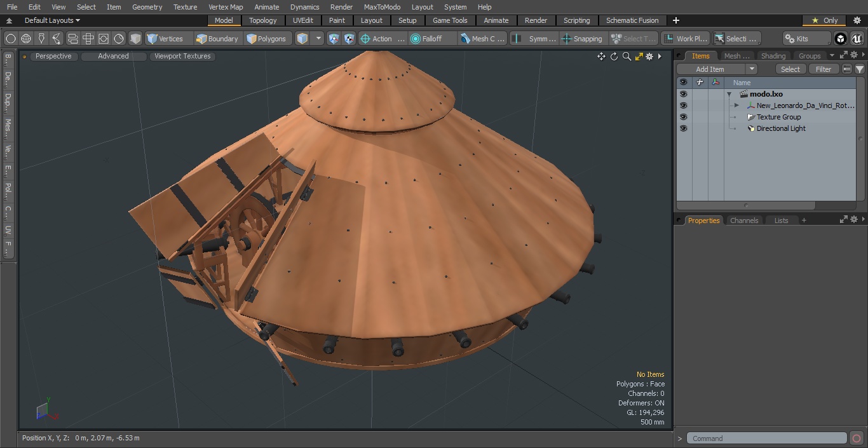Open the Default Layouts dropdown
This screenshot has height=448, width=868.
click(52, 20)
